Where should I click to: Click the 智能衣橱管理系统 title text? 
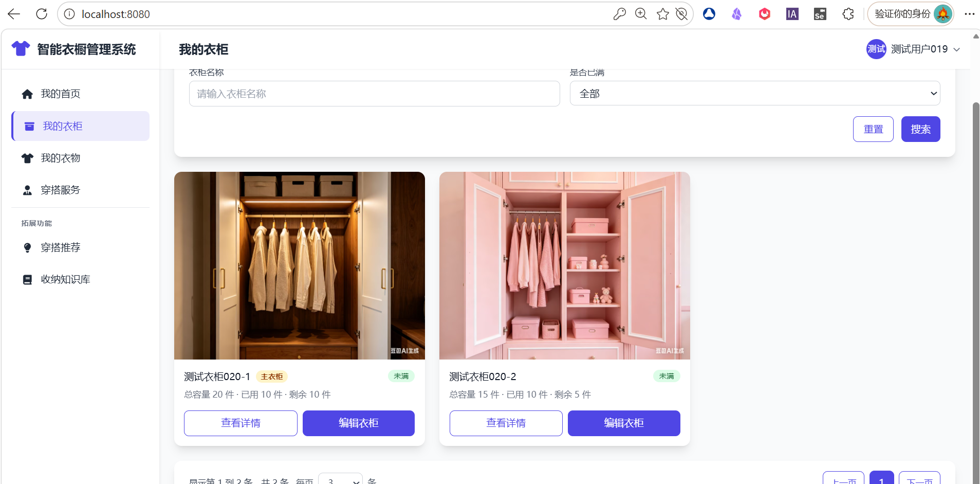(86, 49)
